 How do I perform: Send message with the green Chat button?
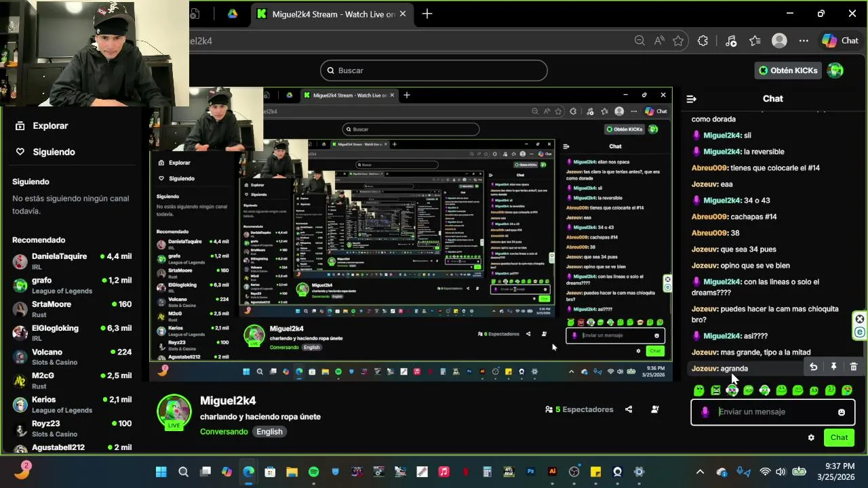pyautogui.click(x=839, y=438)
